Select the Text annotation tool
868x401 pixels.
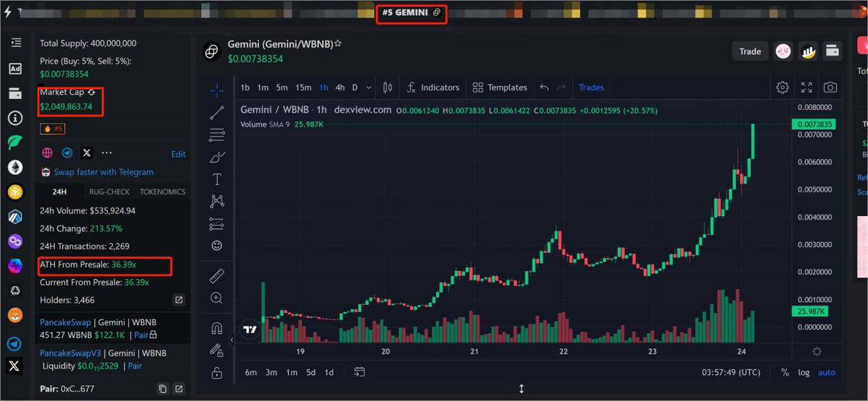point(216,179)
